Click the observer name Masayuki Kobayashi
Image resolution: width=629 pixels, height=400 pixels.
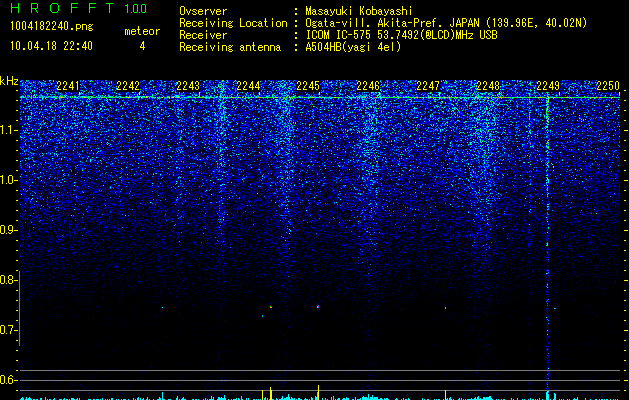tap(359, 11)
